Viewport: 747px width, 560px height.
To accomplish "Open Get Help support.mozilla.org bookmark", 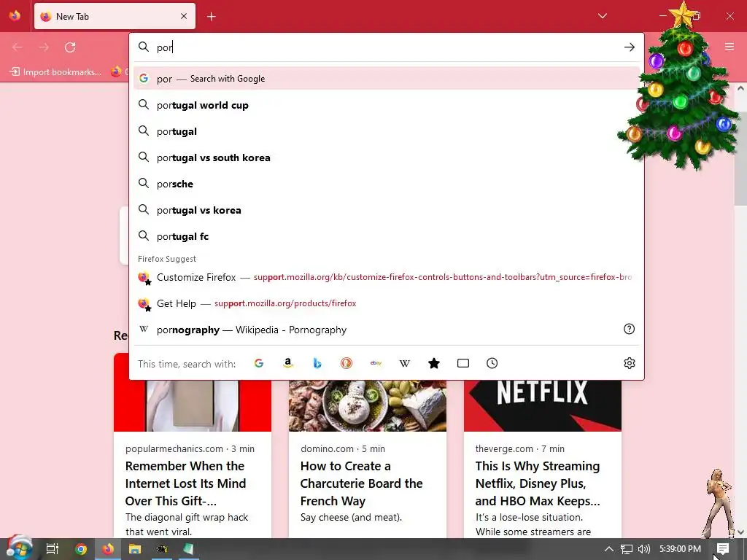I will [387, 303].
